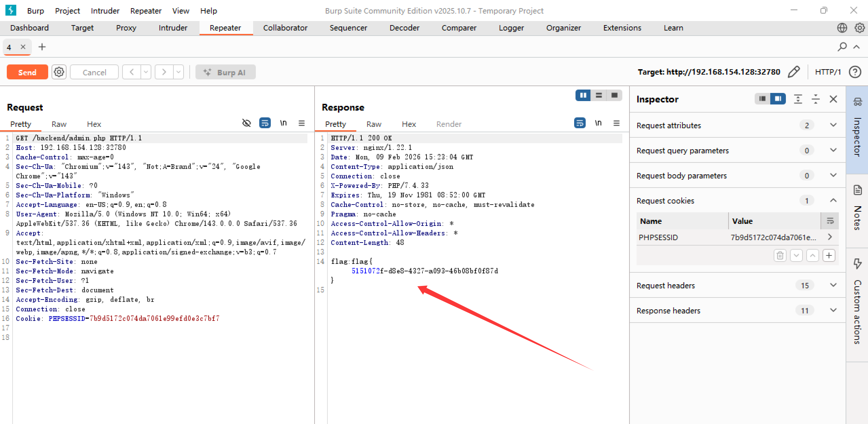Click the delete cookie trash icon in Inspector
Viewport: 868px width, 424px height.
[x=780, y=255]
